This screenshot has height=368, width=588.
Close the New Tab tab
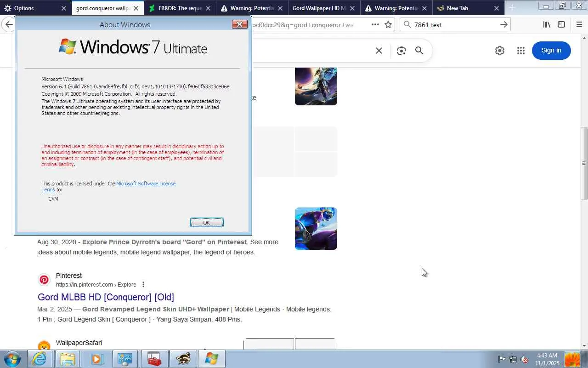tap(497, 8)
